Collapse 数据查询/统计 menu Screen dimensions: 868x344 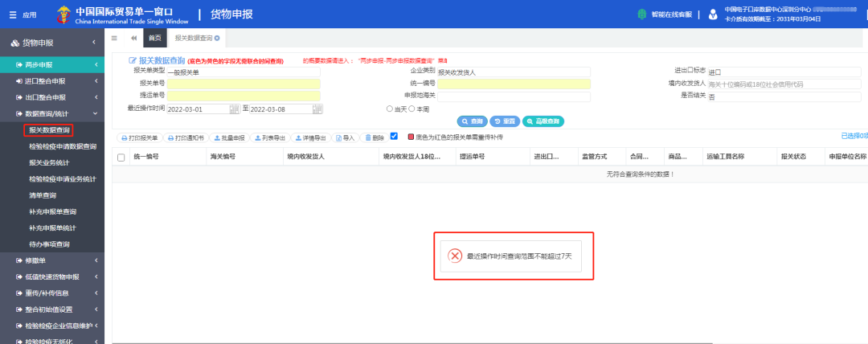[52, 113]
